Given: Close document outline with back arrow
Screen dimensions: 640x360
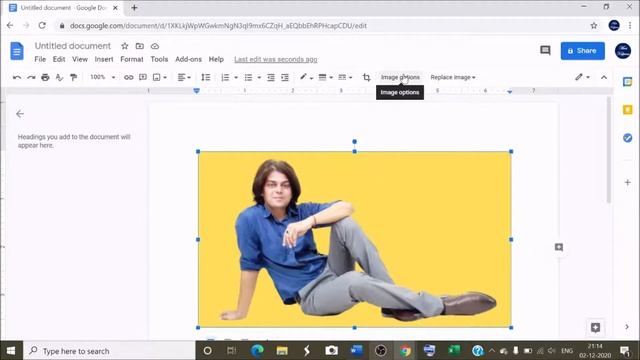Looking at the screenshot, I should point(20,114).
